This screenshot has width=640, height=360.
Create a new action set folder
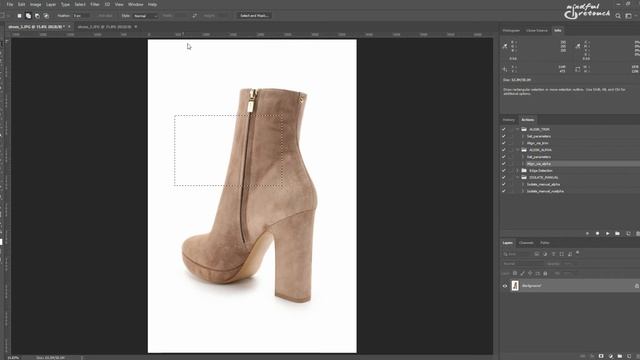click(x=618, y=233)
